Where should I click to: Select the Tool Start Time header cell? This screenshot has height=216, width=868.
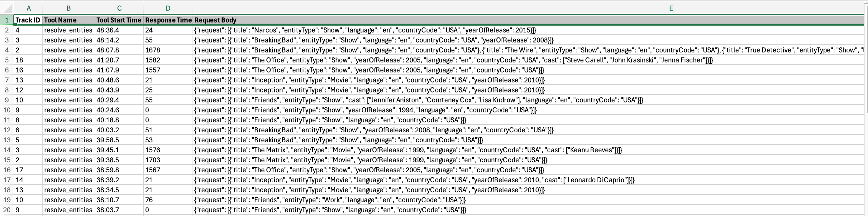(119, 20)
